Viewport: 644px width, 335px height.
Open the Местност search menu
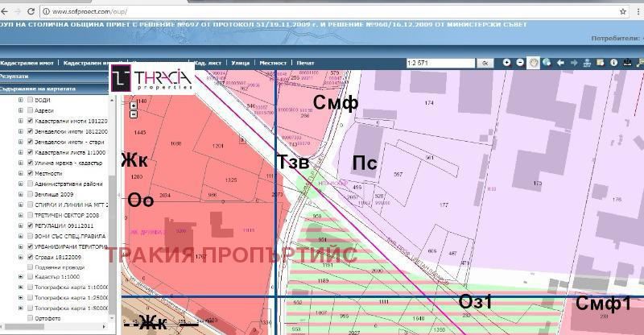click(x=273, y=63)
